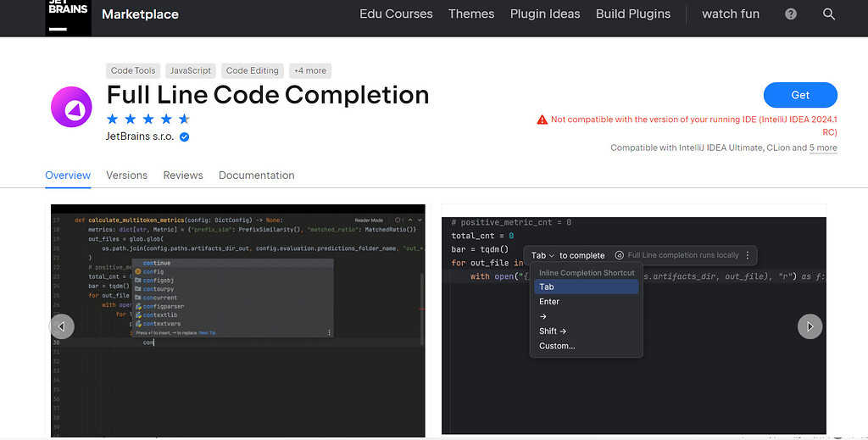Switch to the Overview tab
Image resolution: width=868 pixels, height=440 pixels.
pyautogui.click(x=68, y=175)
